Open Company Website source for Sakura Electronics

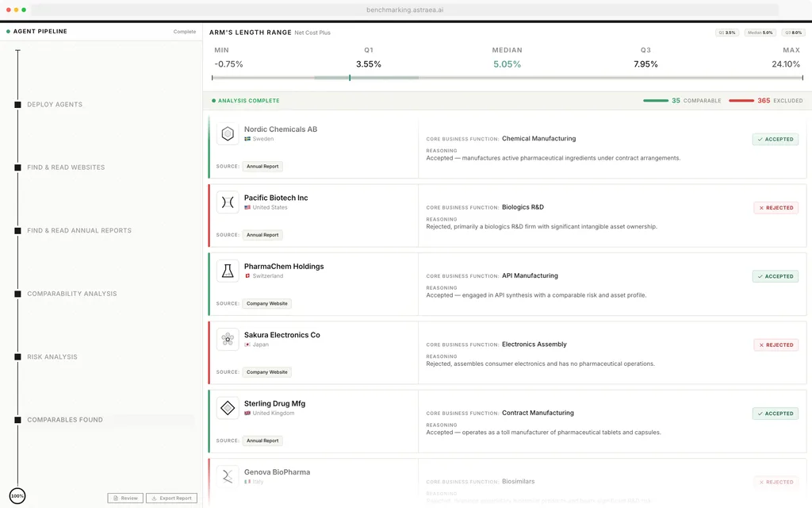point(266,372)
